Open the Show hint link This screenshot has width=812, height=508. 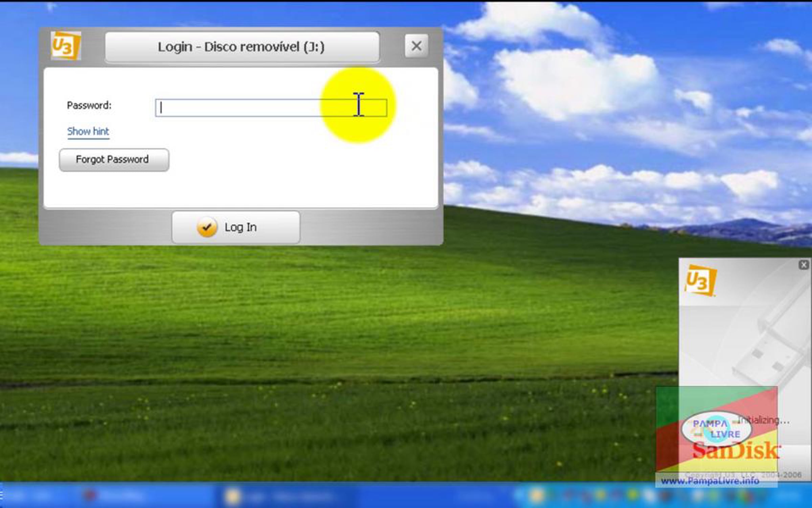tap(88, 131)
